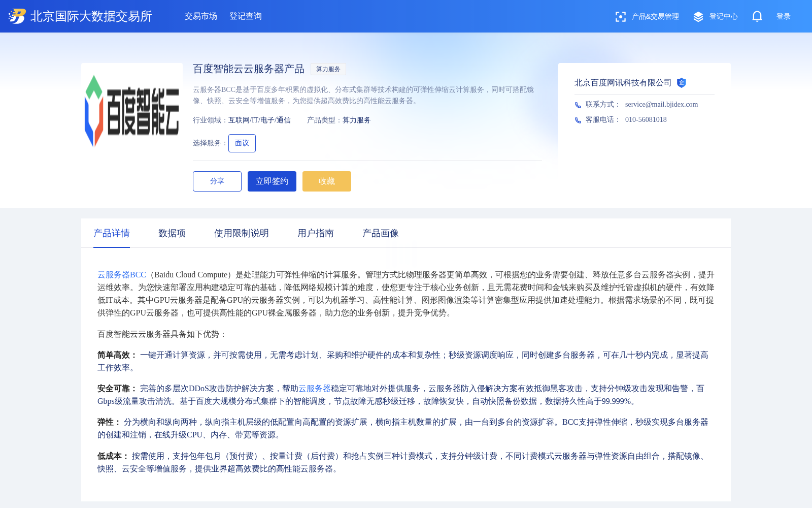
Task: Open the 云服务器BCC link in description
Action: (122, 275)
